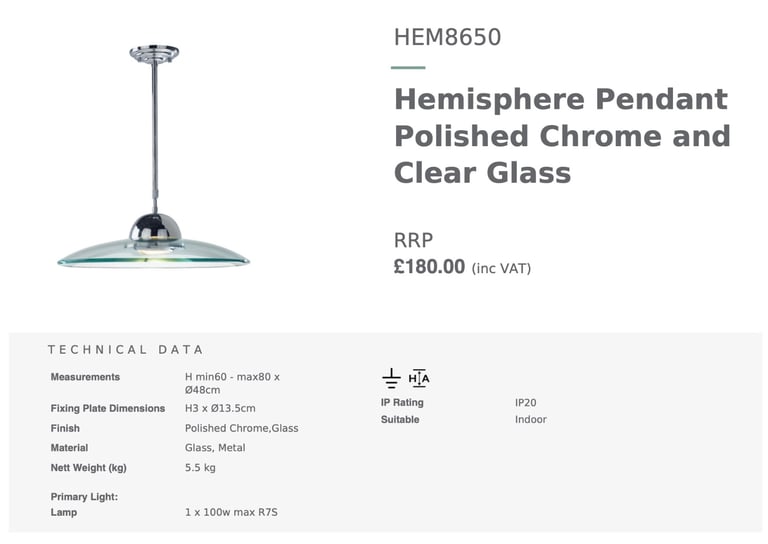Click the H3 x Ø13.5cm value
The width and height of the screenshot is (768, 544).
point(220,408)
